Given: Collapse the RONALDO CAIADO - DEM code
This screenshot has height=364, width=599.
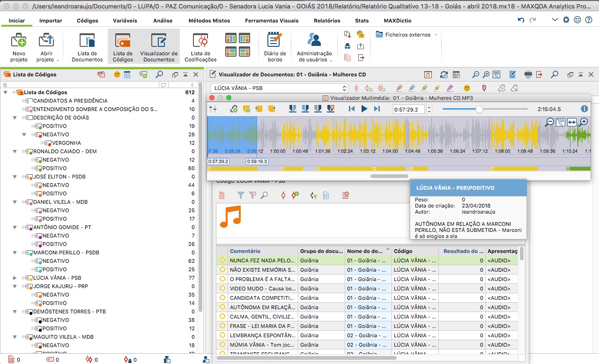Looking at the screenshot, I should tap(15, 151).
